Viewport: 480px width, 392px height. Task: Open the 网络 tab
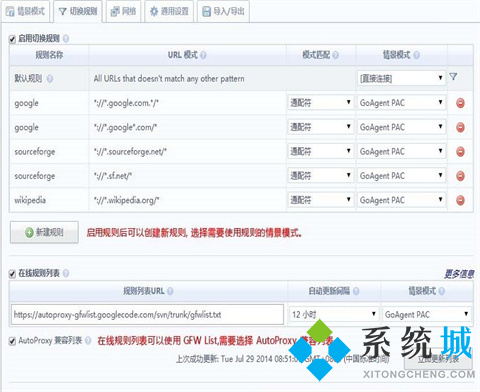(x=123, y=11)
